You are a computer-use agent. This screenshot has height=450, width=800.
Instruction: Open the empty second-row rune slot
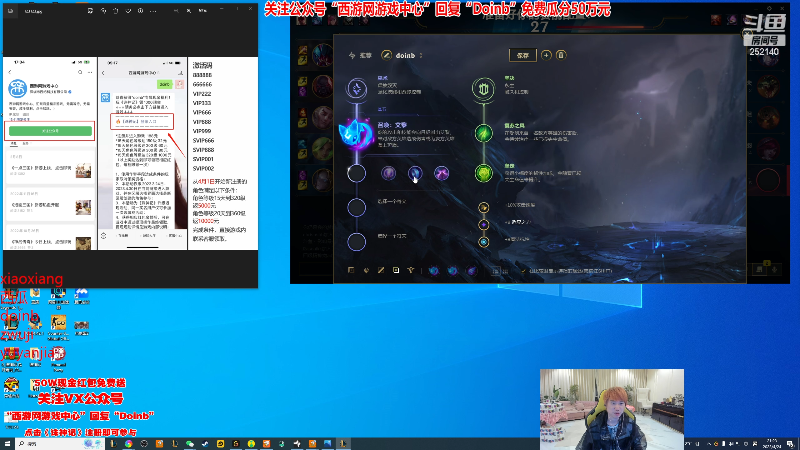point(357,208)
